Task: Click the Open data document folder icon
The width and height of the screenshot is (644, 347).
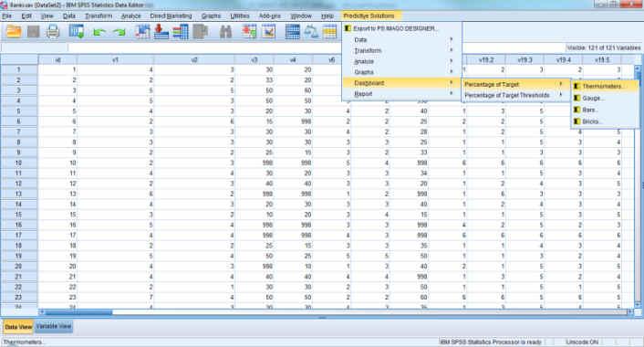Action: (14, 32)
